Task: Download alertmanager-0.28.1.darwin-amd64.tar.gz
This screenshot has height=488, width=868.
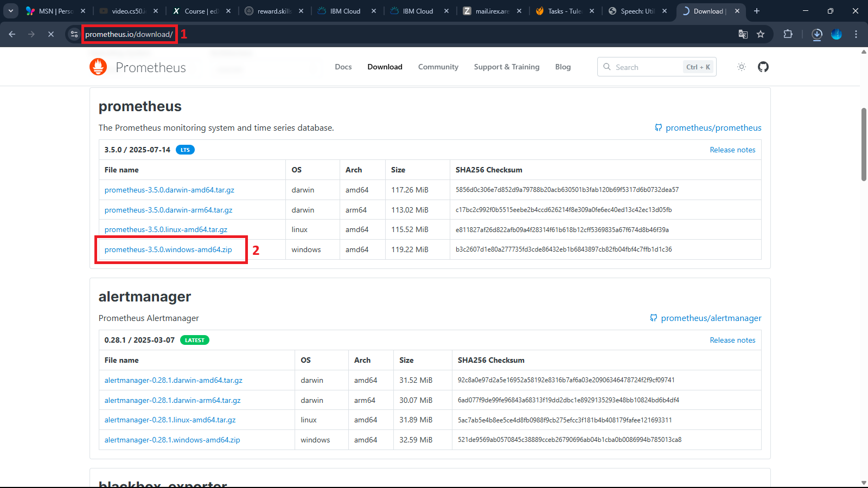Action: click(x=174, y=380)
